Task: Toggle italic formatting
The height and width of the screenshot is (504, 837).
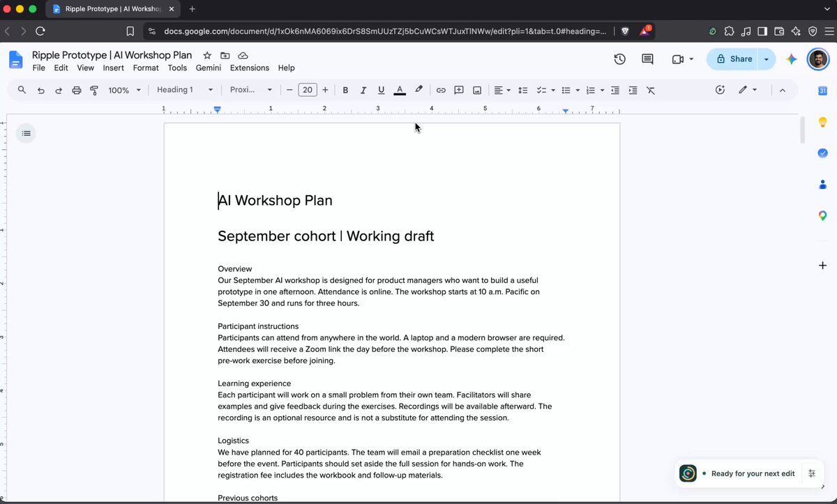Action: pos(363,90)
